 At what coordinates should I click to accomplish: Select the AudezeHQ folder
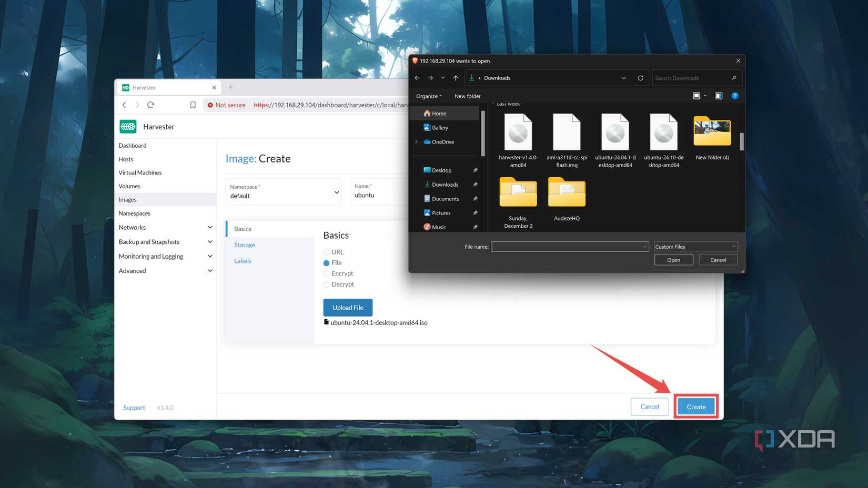click(567, 199)
